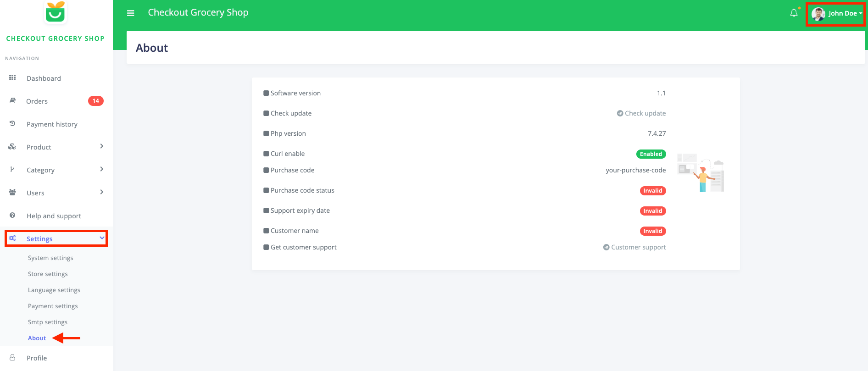Click the Settings gears icon
Screen dimensions: 868x371
(12, 238)
